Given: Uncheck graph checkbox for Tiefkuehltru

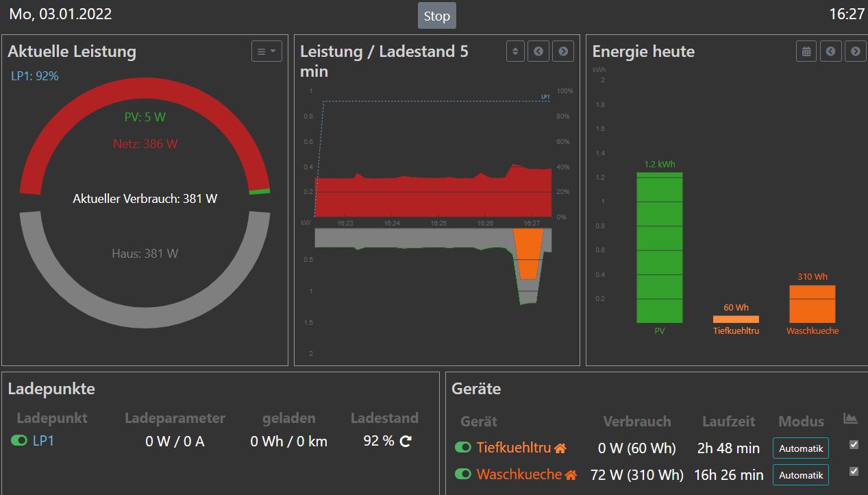Looking at the screenshot, I should pyautogui.click(x=854, y=445).
